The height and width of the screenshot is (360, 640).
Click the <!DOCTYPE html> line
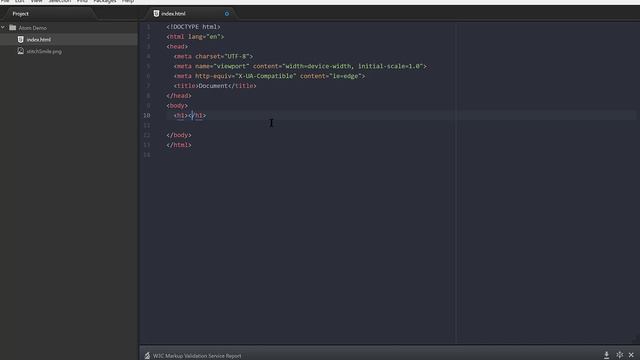[193, 27]
